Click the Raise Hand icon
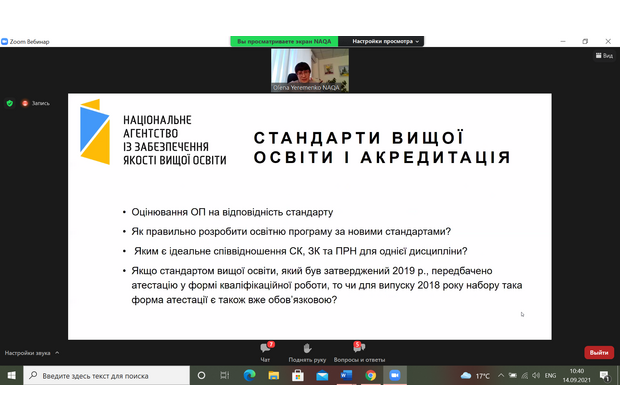Screen dimensions: 620x420 point(307,348)
